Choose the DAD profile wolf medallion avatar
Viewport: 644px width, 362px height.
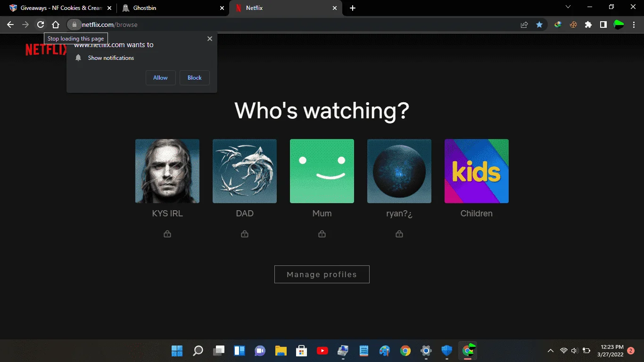pos(245,171)
